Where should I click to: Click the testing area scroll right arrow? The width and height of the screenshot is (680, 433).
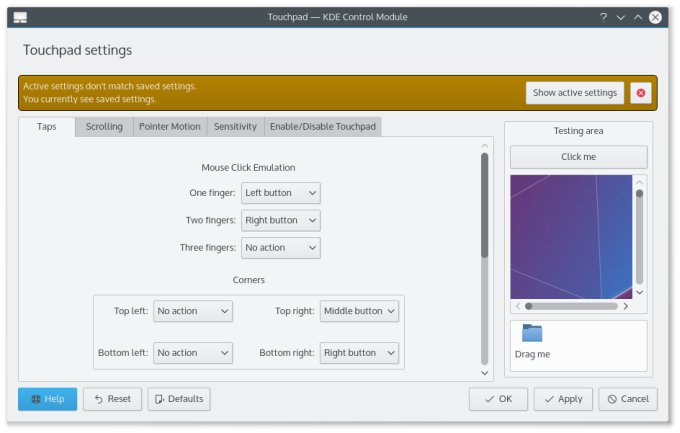[x=625, y=306]
